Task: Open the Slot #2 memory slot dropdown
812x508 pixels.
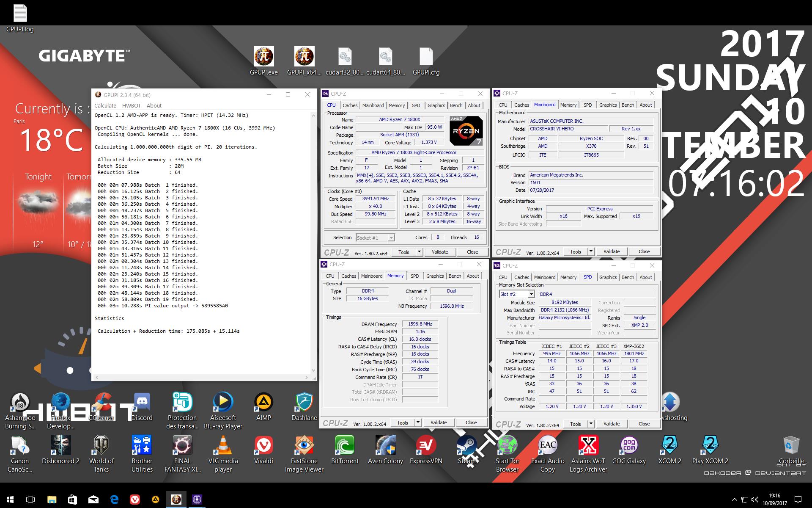Action: coord(517,294)
